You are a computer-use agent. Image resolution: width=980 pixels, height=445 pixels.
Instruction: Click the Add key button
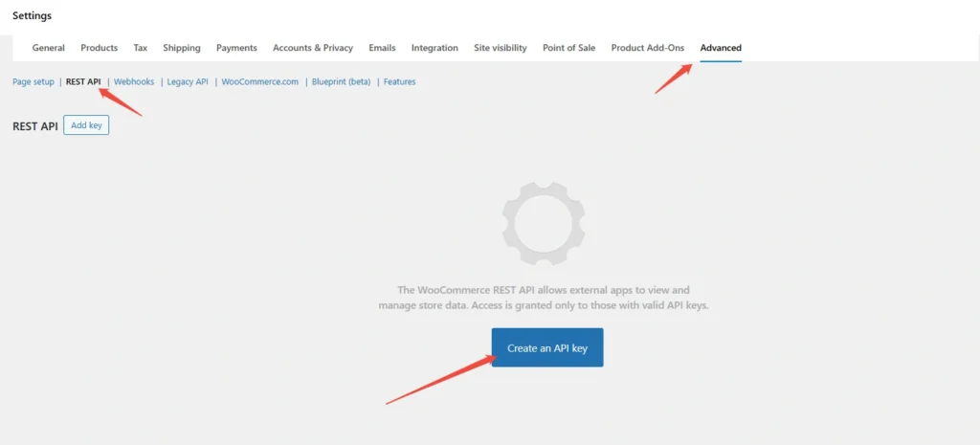pos(86,125)
